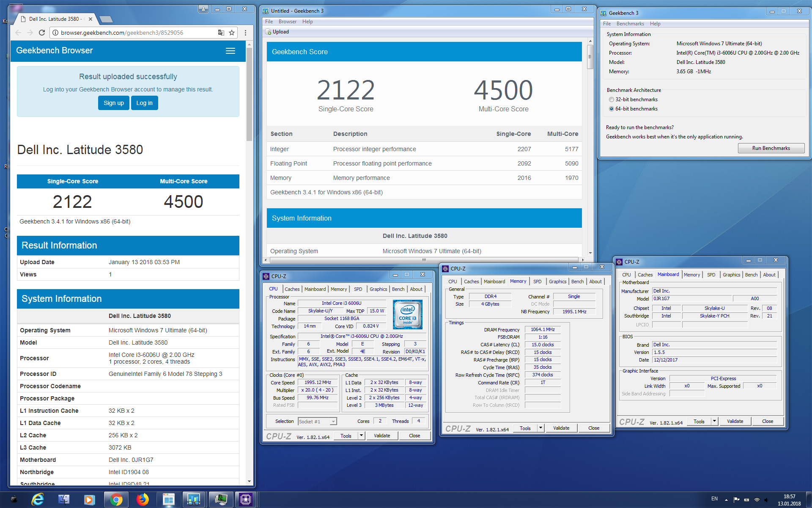Open Internet Explorer from the taskbar
This screenshot has width=812, height=508.
pyautogui.click(x=38, y=500)
